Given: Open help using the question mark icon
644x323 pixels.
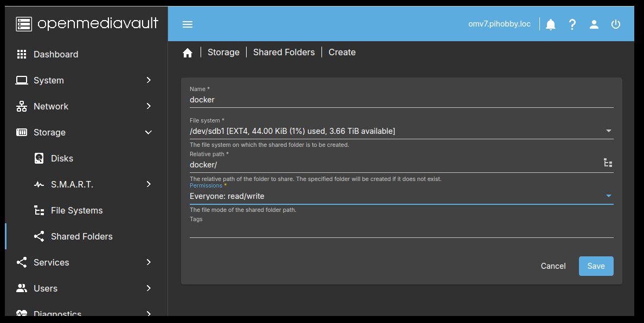Looking at the screenshot, I should click(x=572, y=24).
